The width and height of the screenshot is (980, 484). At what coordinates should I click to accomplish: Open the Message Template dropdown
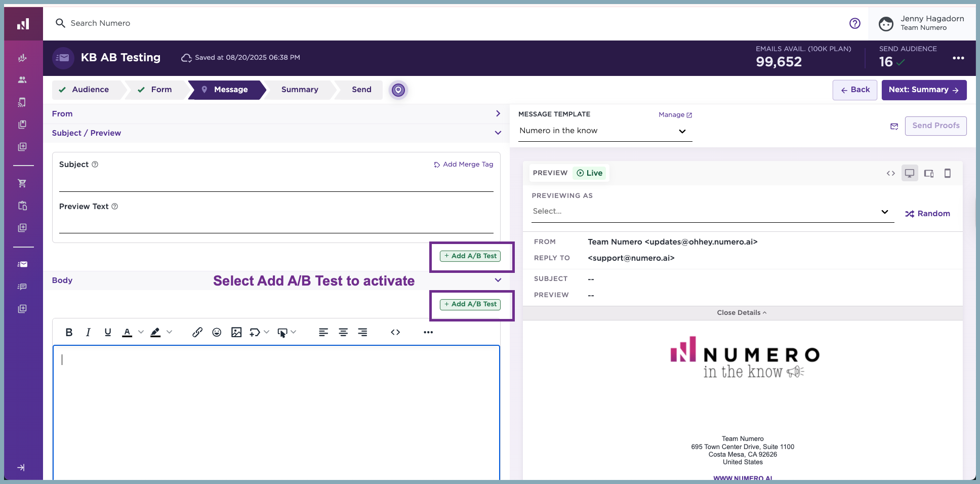click(x=605, y=131)
